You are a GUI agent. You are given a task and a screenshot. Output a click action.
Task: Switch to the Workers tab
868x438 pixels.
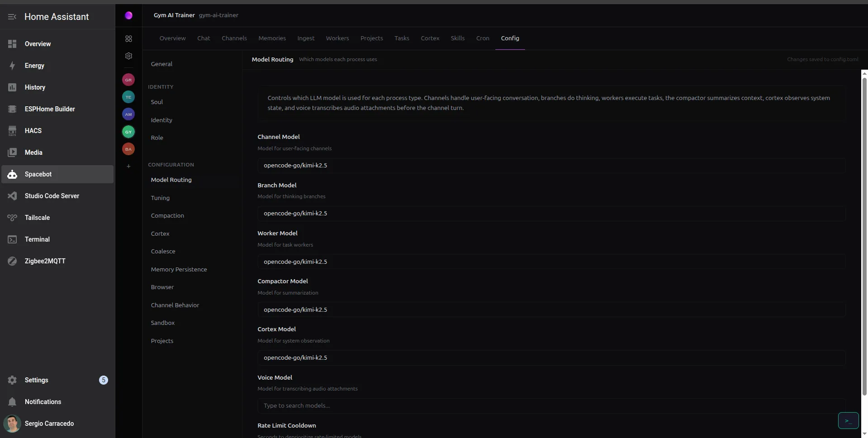pos(337,38)
